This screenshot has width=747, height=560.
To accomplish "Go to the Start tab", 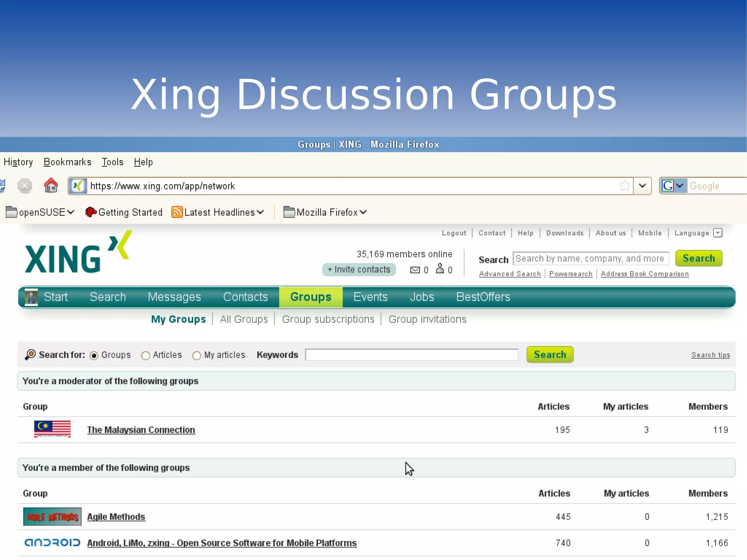I will pos(55,297).
